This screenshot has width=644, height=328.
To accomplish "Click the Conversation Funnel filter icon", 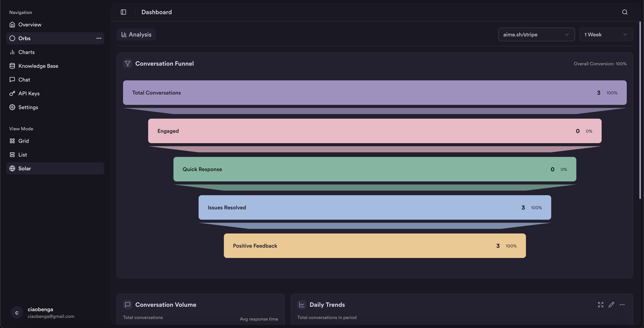I will 127,64.
